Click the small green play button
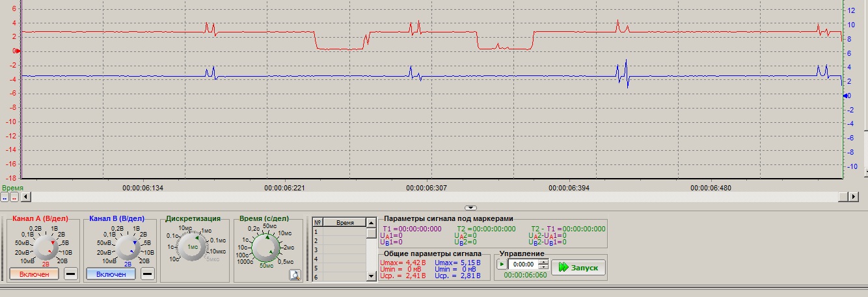Screen dimensions: 868x297 (x=500, y=265)
